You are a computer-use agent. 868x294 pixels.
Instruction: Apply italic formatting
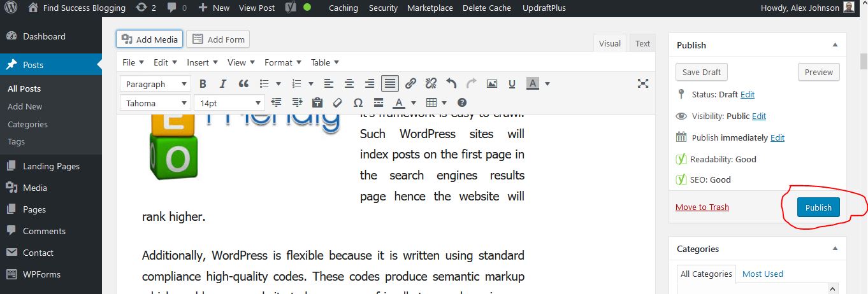[222, 83]
